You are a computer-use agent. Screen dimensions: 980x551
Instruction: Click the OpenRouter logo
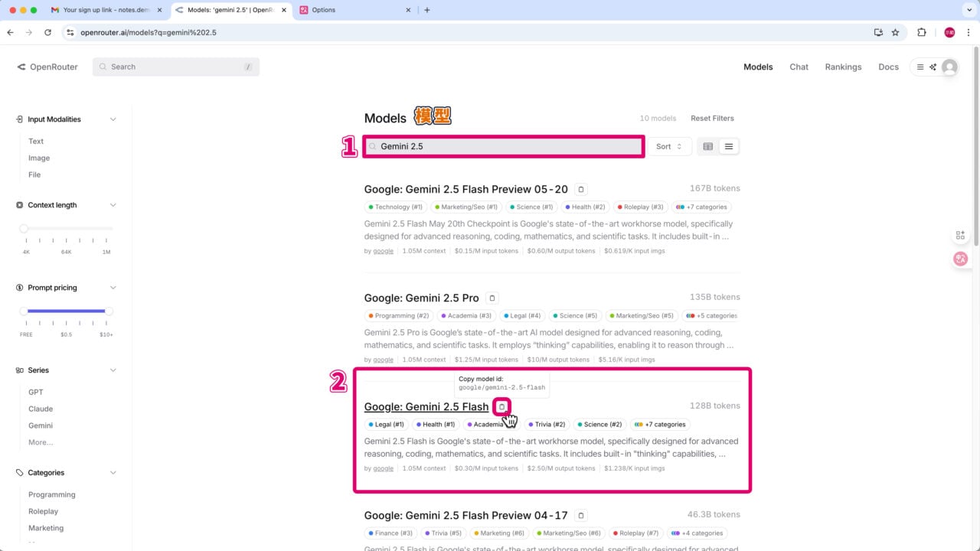(x=47, y=67)
